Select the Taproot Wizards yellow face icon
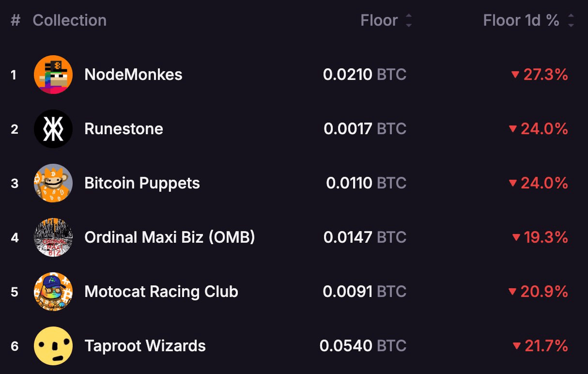The image size is (588, 374). [x=53, y=346]
